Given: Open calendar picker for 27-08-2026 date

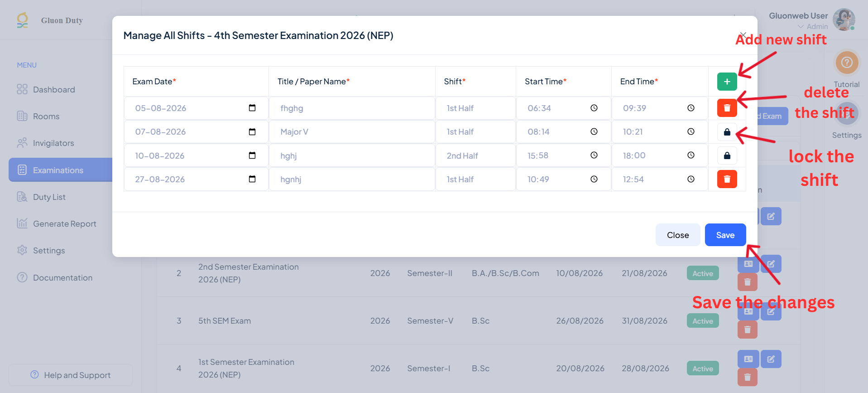Looking at the screenshot, I should pos(252,179).
